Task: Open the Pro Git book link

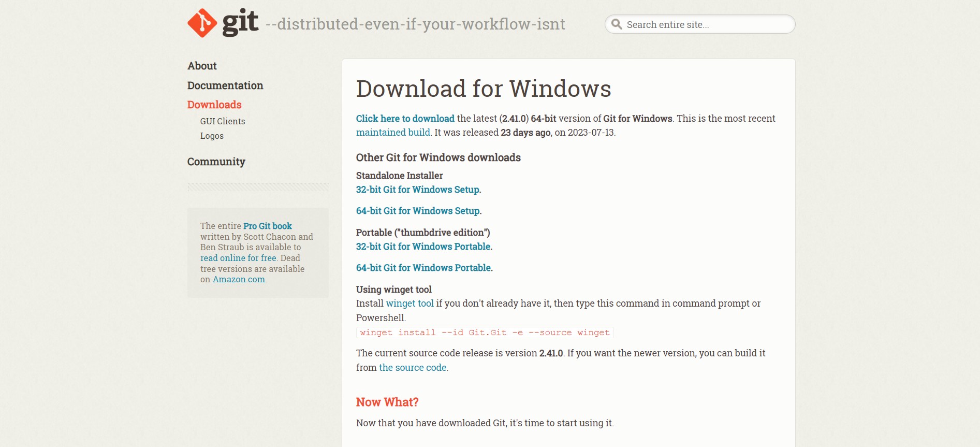Action: [x=268, y=226]
